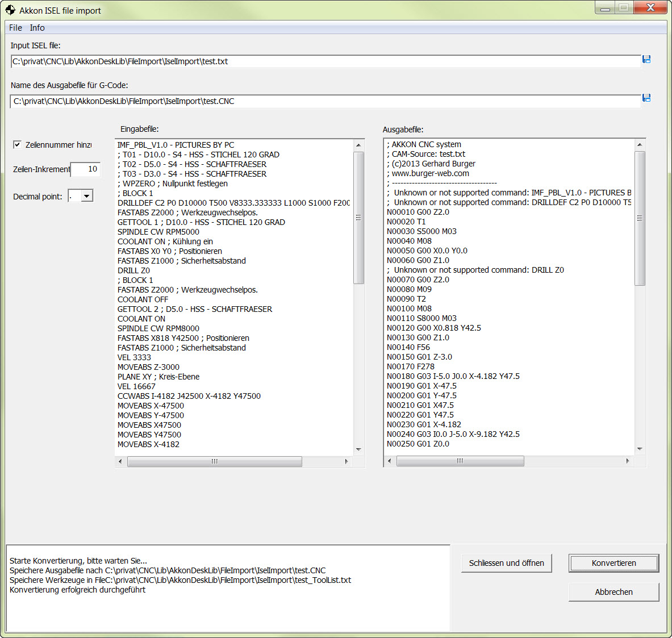
Task: Click save icon beside Input ISEL file
Action: point(646,60)
